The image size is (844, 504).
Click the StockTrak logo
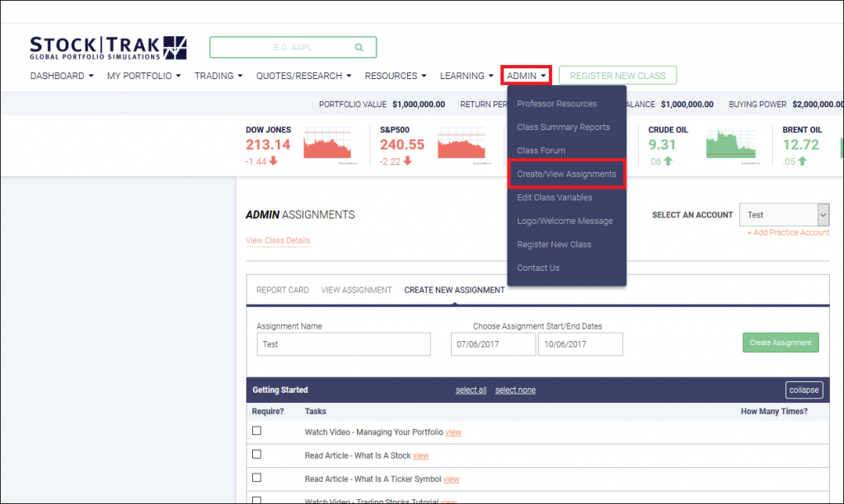pyautogui.click(x=107, y=47)
